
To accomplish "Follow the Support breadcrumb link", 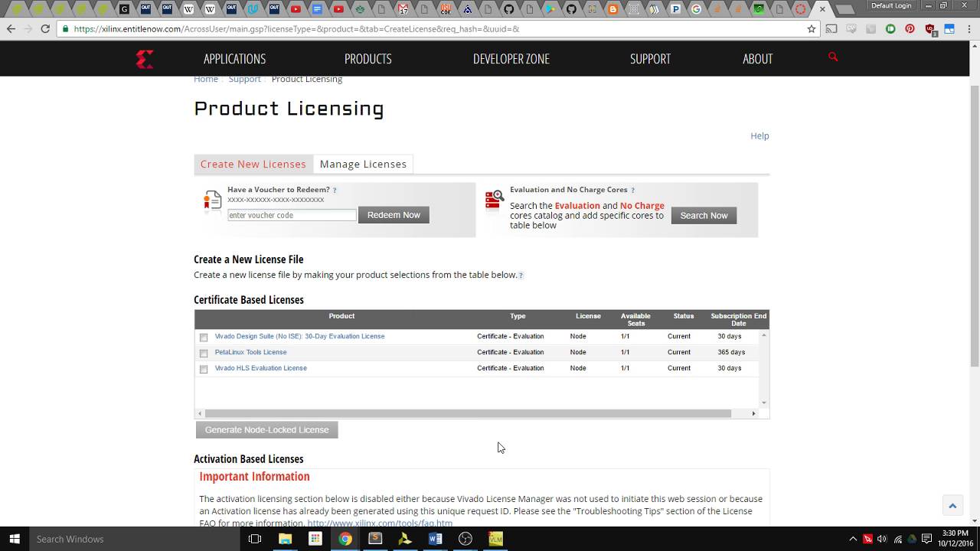I will click(244, 79).
